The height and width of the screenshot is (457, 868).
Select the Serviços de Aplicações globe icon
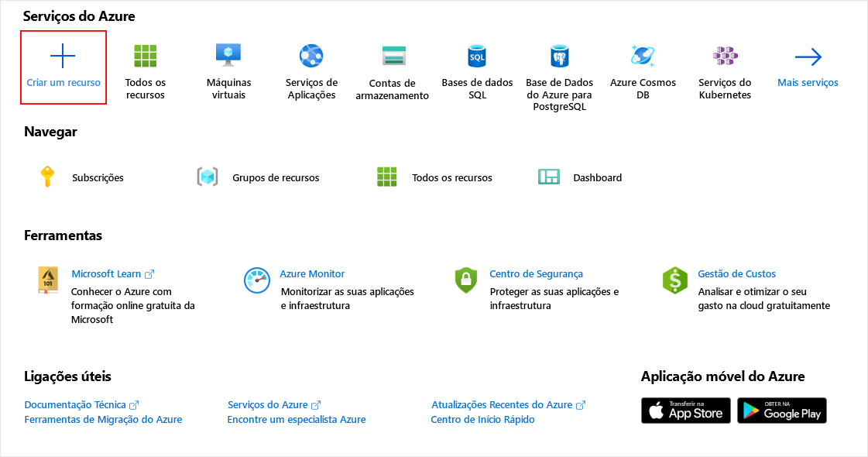coord(311,56)
